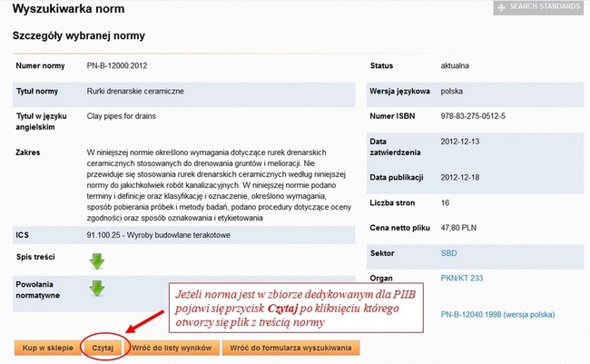Viewport: 590px width, 364px height.
Task: Follow the PKN/KT 233 organ link
Action: (461, 278)
